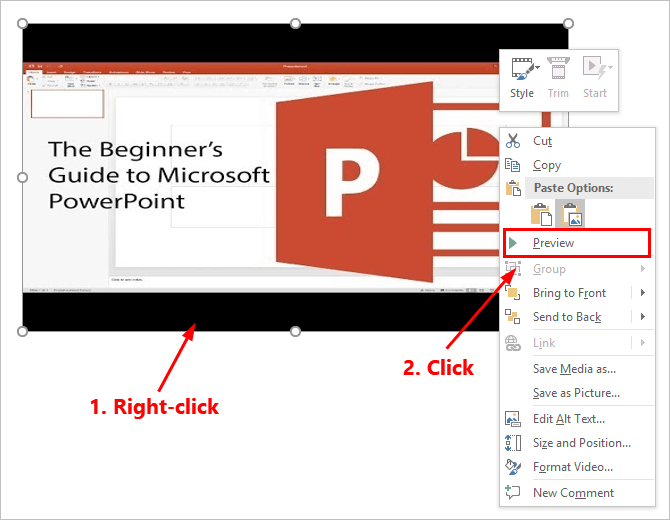Click the Copy icon in context menu

(513, 165)
